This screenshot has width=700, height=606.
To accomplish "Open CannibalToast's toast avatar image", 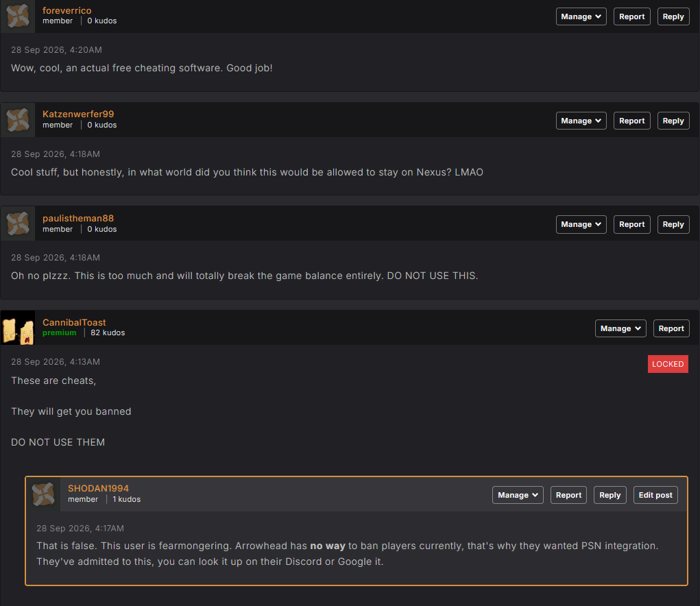I will (18, 328).
